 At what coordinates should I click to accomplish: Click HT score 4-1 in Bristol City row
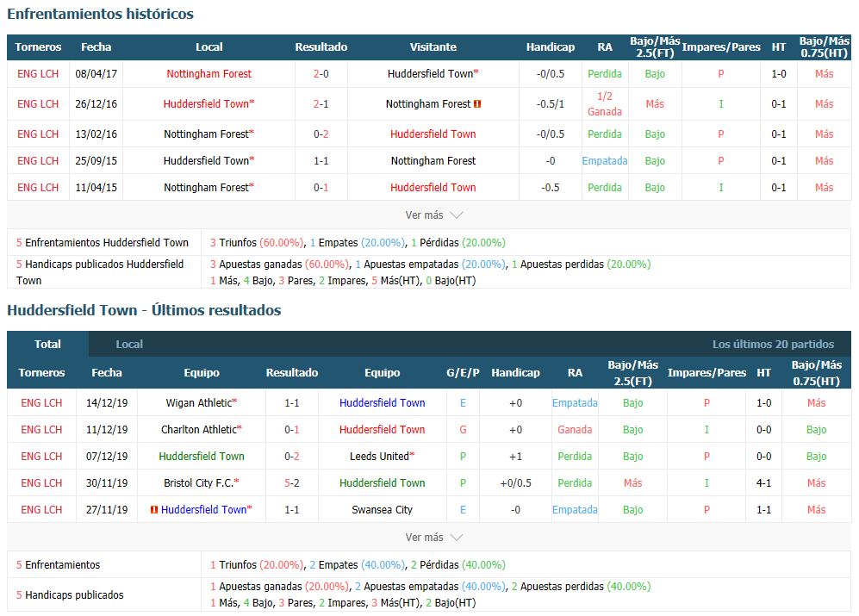pyautogui.click(x=763, y=483)
